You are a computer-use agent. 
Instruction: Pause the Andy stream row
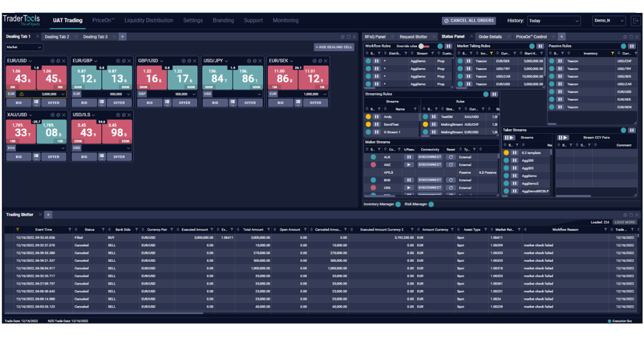click(x=377, y=117)
